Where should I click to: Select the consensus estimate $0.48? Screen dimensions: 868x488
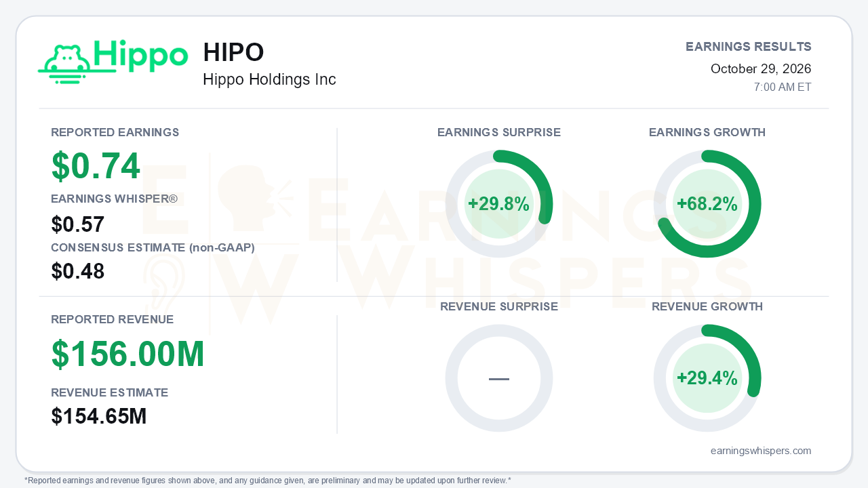(78, 272)
